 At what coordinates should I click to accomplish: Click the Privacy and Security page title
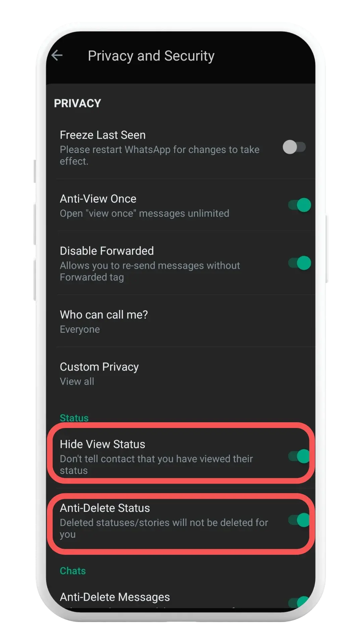[x=151, y=56]
